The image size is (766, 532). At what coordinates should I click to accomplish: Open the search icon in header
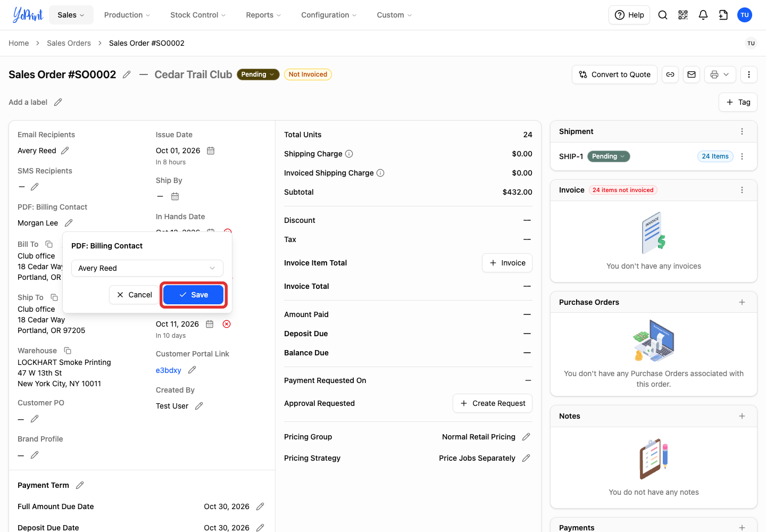click(x=663, y=15)
